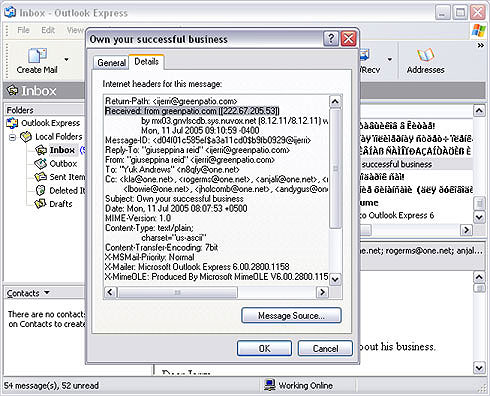Select the Outlook Express root folder
This screenshot has height=396, width=490.
(51, 123)
